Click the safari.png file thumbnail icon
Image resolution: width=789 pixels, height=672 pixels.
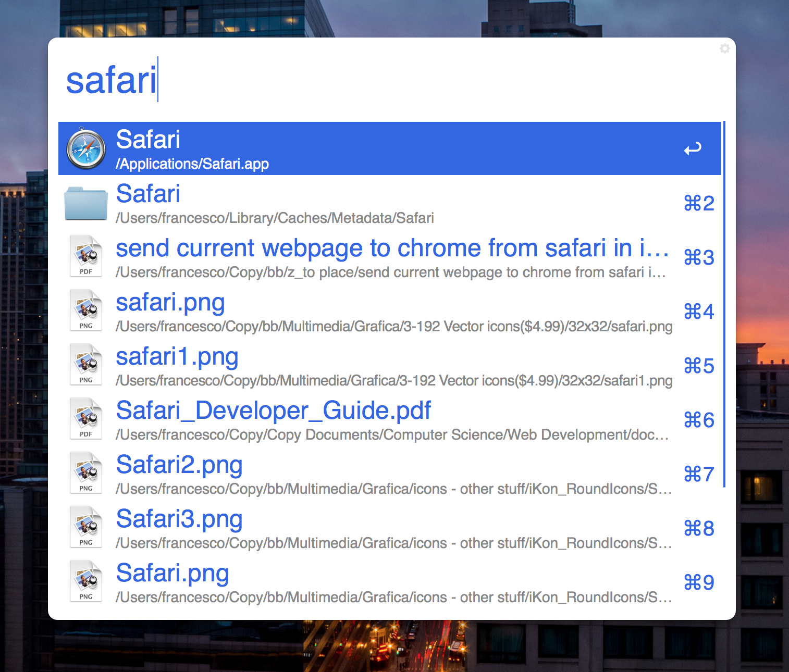(x=86, y=311)
